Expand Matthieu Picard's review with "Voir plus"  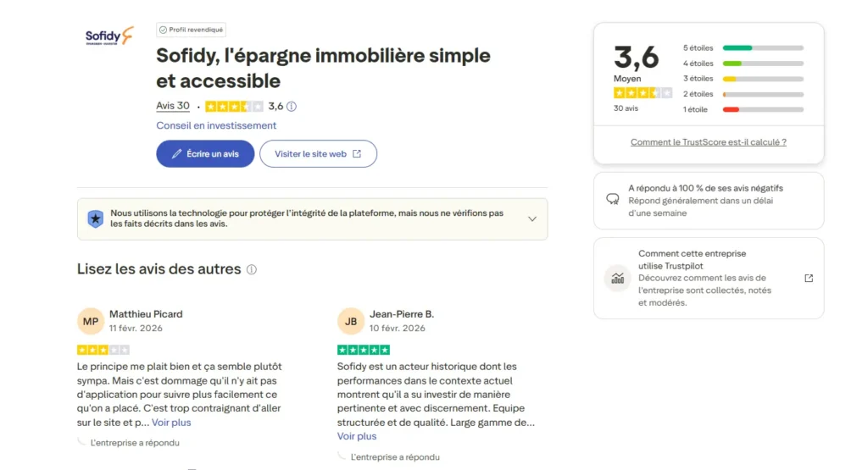pyautogui.click(x=171, y=423)
